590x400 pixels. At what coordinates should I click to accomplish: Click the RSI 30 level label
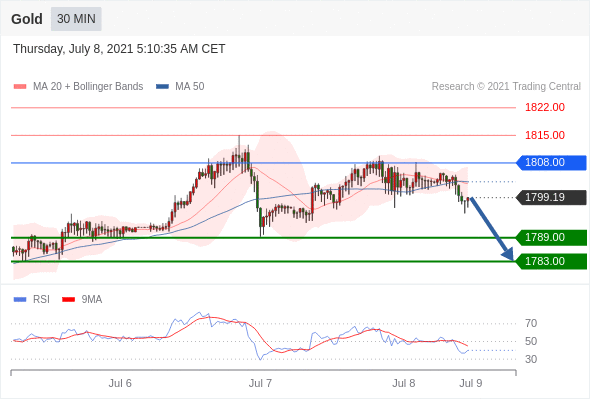click(531, 359)
